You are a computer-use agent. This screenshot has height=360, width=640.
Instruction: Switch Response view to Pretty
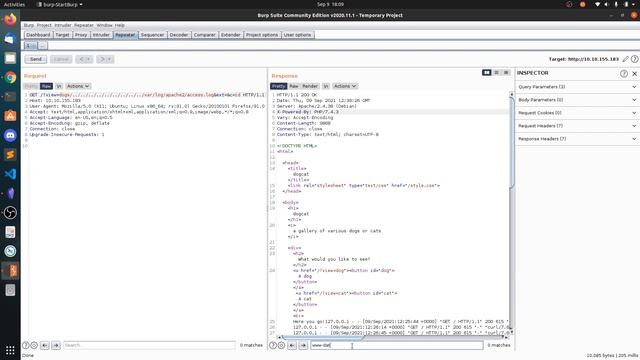[278, 86]
